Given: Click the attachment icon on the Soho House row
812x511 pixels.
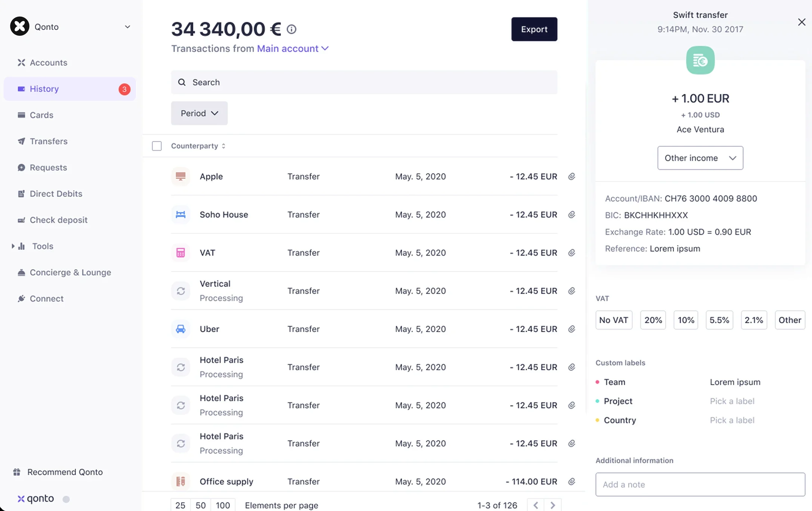Looking at the screenshot, I should (x=571, y=215).
